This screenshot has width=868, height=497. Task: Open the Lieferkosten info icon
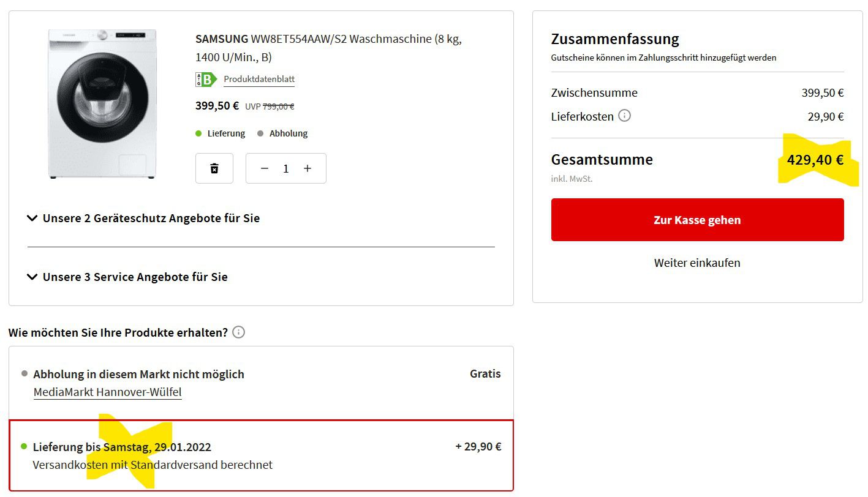pyautogui.click(x=624, y=116)
